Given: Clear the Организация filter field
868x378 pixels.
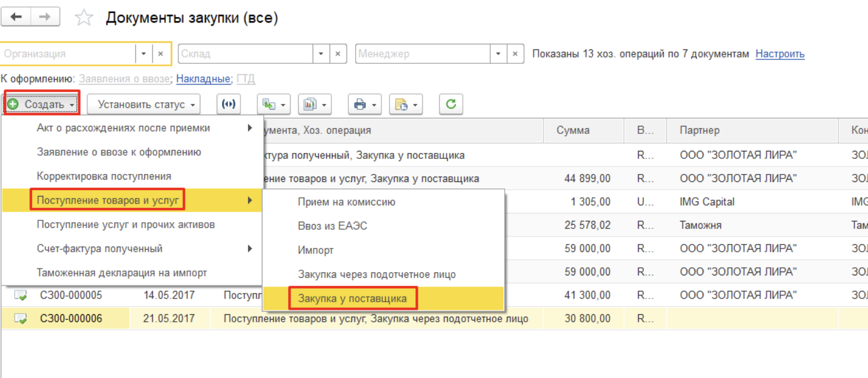Looking at the screenshot, I should click(160, 54).
